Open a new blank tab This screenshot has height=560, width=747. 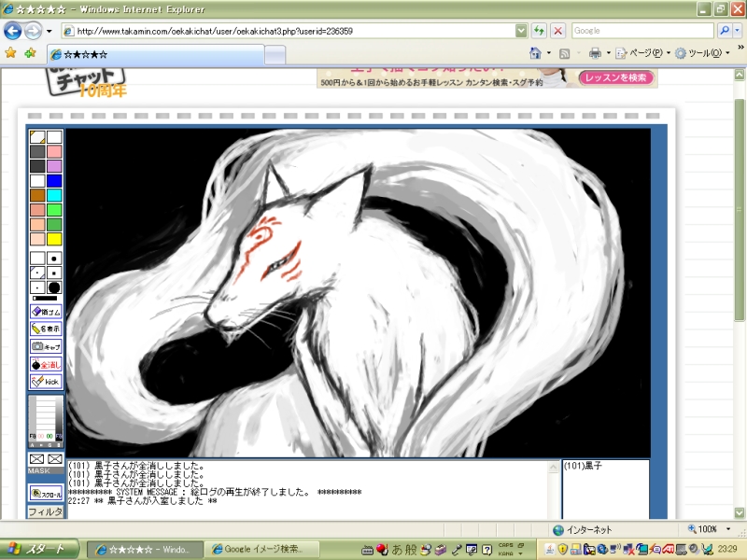pos(275,55)
